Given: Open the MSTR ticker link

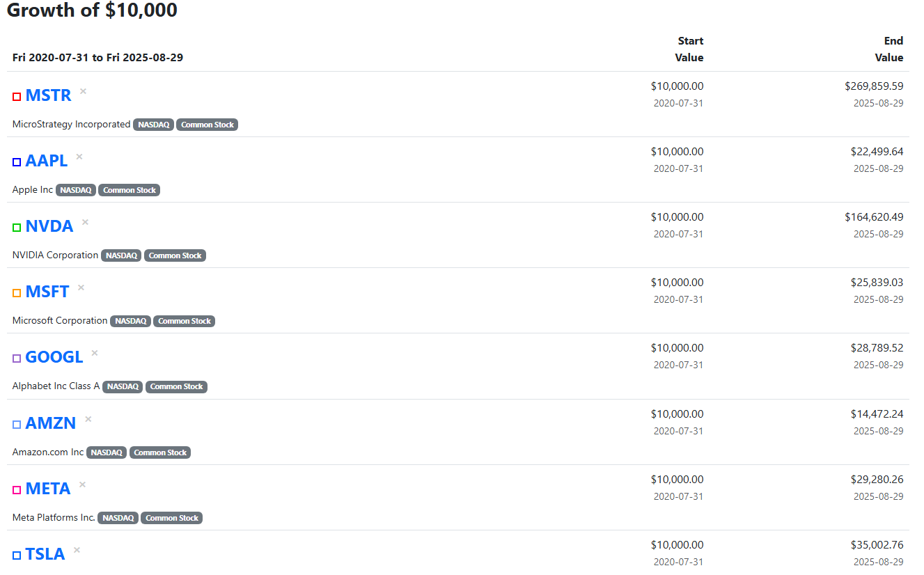Looking at the screenshot, I should click(48, 95).
